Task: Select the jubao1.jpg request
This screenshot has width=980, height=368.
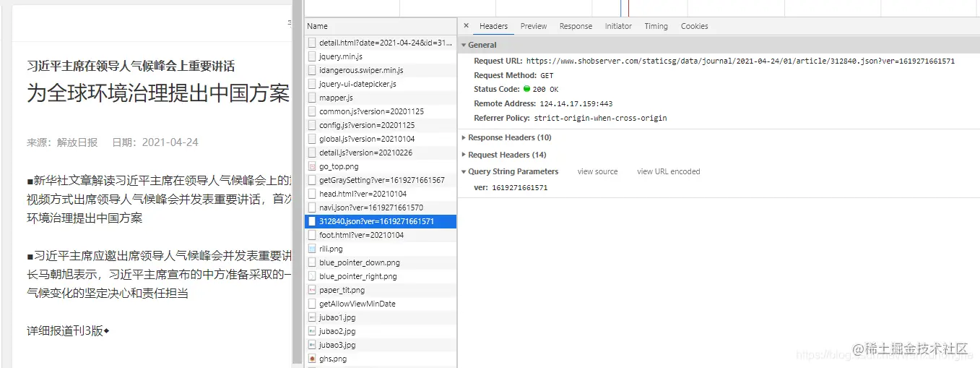Action: point(381,317)
